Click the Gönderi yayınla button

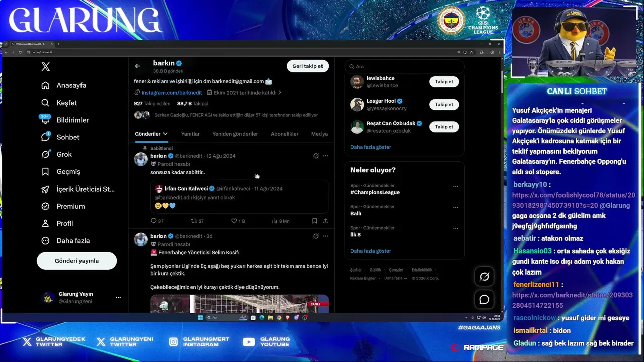(76, 261)
